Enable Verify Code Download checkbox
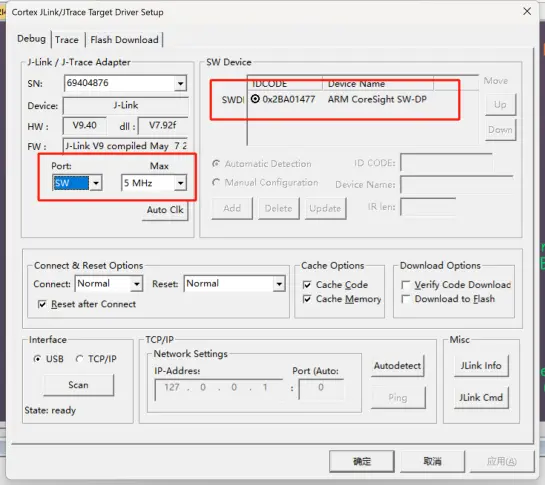 405,285
